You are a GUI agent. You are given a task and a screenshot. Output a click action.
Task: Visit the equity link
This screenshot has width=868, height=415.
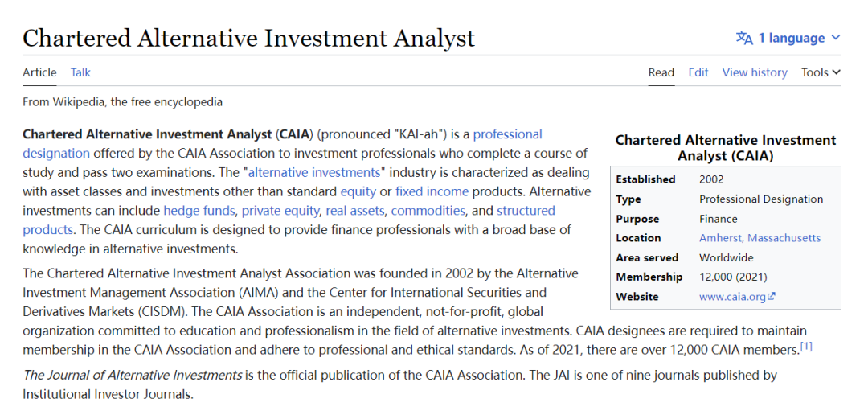coord(358,191)
